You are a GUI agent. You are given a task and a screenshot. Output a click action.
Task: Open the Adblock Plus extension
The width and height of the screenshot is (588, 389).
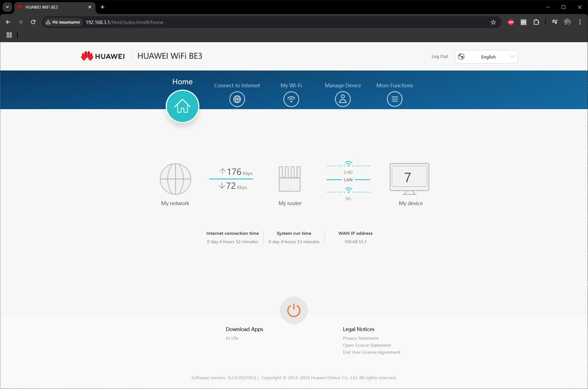(511, 22)
